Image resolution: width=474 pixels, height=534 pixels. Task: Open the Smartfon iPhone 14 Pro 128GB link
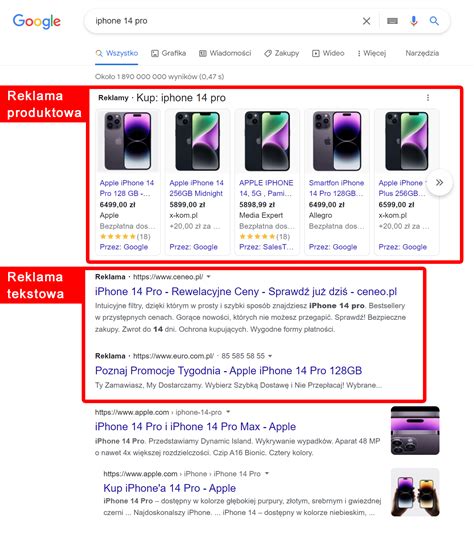click(x=336, y=188)
